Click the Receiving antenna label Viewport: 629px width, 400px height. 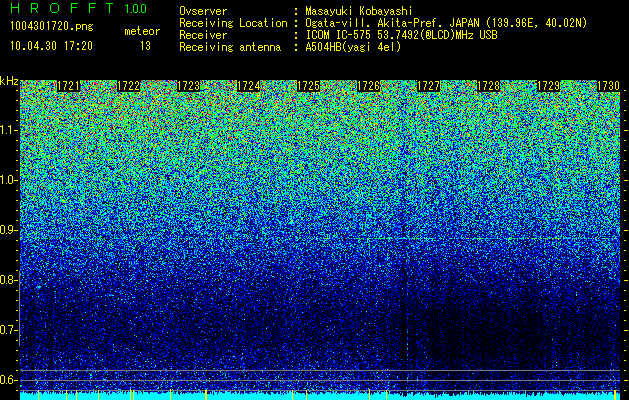pyautogui.click(x=230, y=47)
